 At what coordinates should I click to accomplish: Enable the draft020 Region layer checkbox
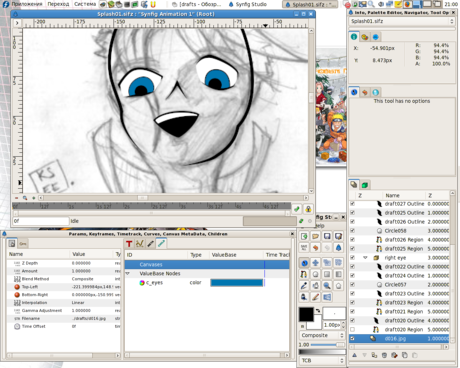pos(352,330)
